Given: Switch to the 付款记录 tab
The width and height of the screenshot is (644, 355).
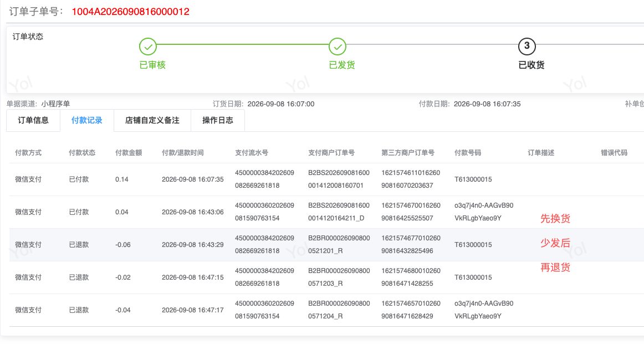Looking at the screenshot, I should (86, 120).
